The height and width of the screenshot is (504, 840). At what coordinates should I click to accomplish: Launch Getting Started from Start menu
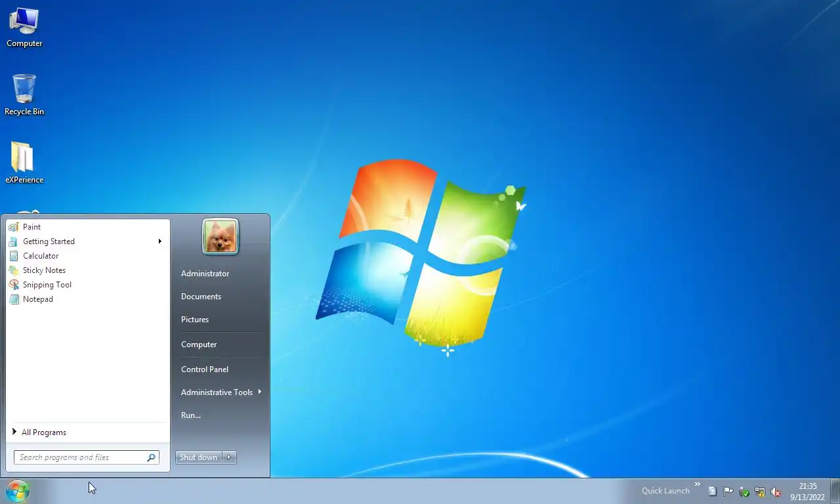point(88,241)
